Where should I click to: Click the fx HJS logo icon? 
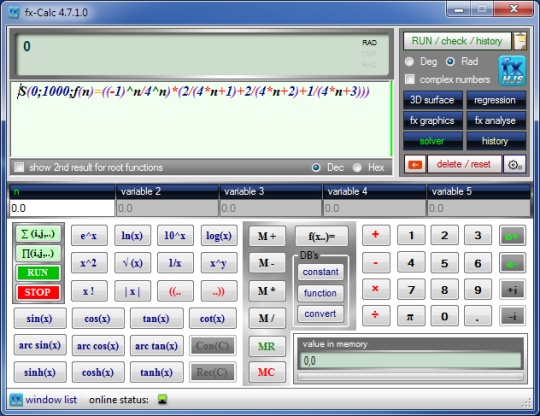point(512,71)
